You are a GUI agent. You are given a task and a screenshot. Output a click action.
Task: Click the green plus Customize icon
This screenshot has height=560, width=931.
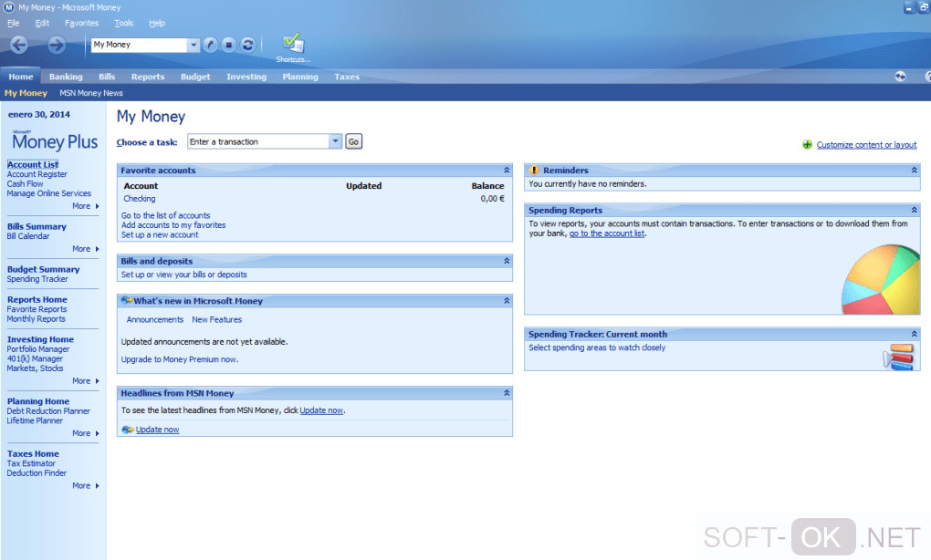tap(807, 145)
